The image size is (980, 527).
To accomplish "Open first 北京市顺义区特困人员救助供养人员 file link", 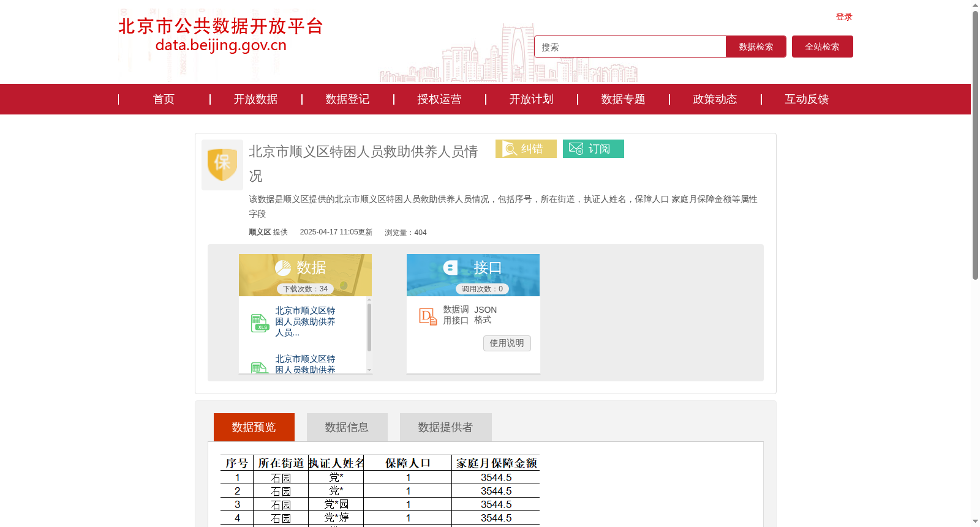I will tap(305, 321).
